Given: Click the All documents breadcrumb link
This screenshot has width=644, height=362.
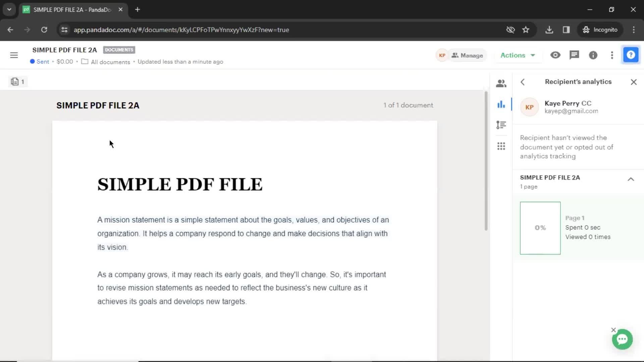Looking at the screenshot, I should click(110, 62).
